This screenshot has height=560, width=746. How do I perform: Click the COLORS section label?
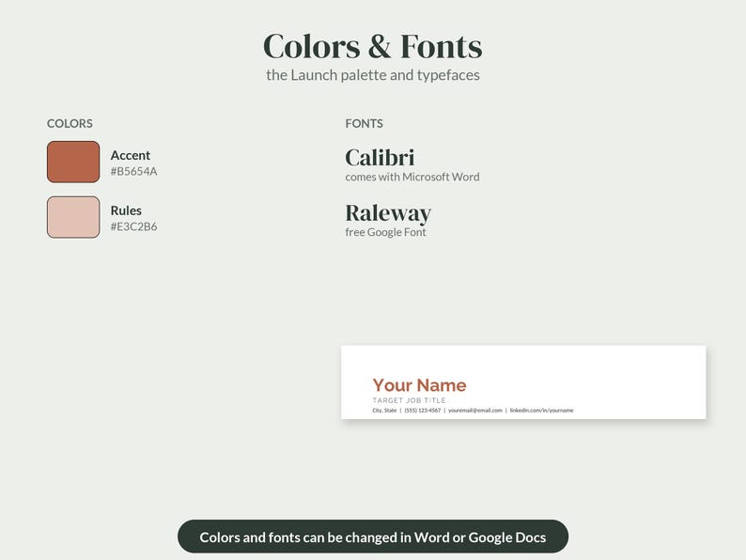click(x=70, y=124)
